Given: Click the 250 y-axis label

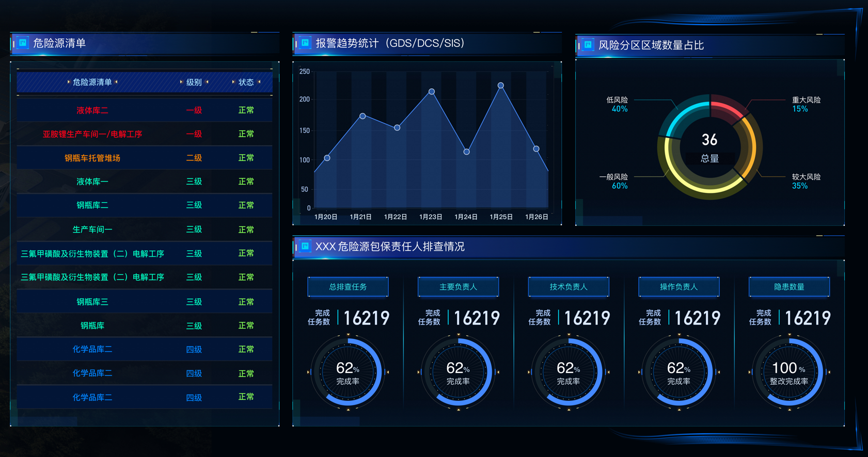Looking at the screenshot, I should (x=305, y=72).
